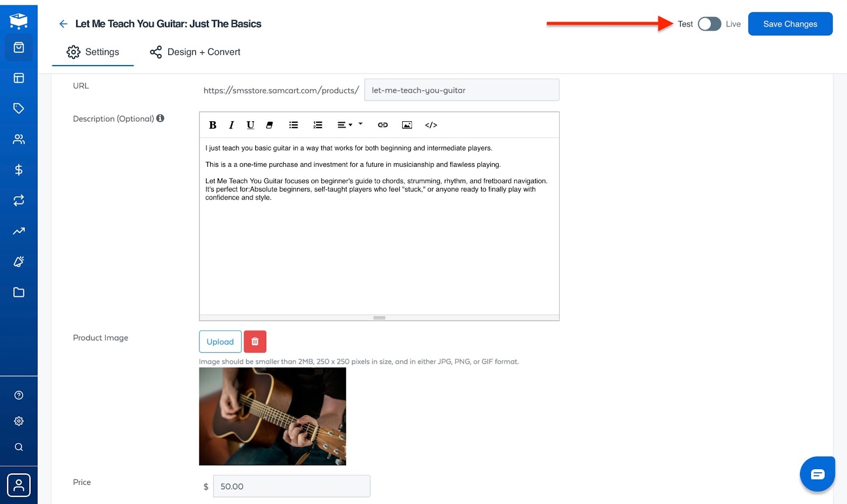The height and width of the screenshot is (504, 847).
Task: Go back using the left arrow
Action: pos(64,24)
